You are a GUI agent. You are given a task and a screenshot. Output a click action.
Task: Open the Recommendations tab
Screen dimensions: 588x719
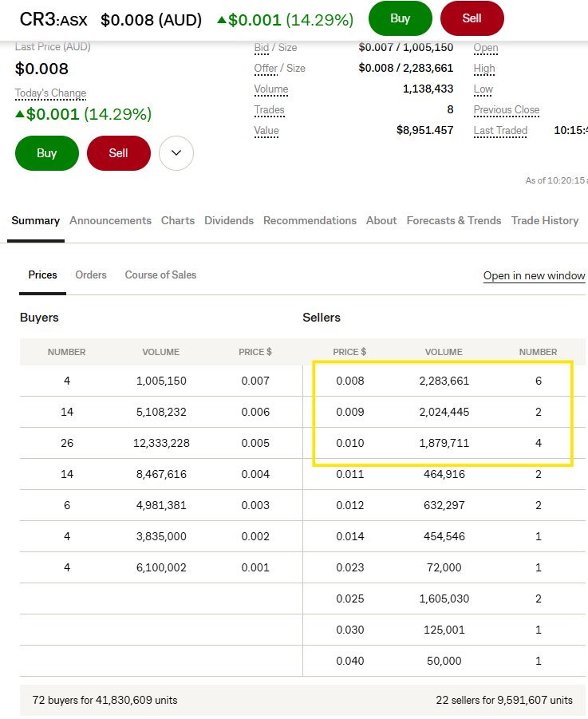pos(310,220)
